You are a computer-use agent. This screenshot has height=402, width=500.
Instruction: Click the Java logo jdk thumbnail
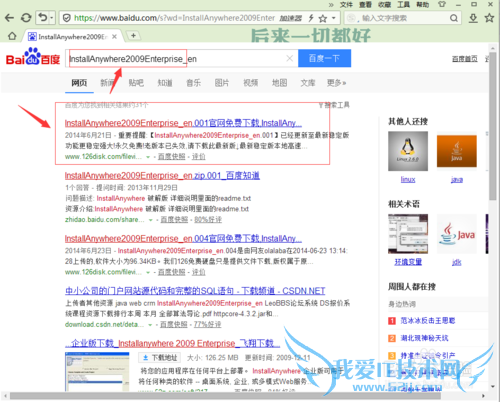[x=457, y=234]
